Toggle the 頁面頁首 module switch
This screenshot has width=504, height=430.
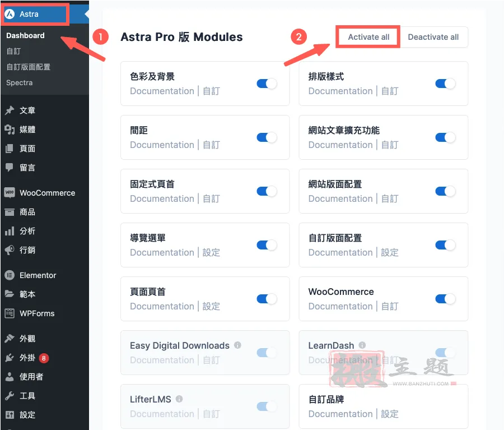[x=267, y=299]
